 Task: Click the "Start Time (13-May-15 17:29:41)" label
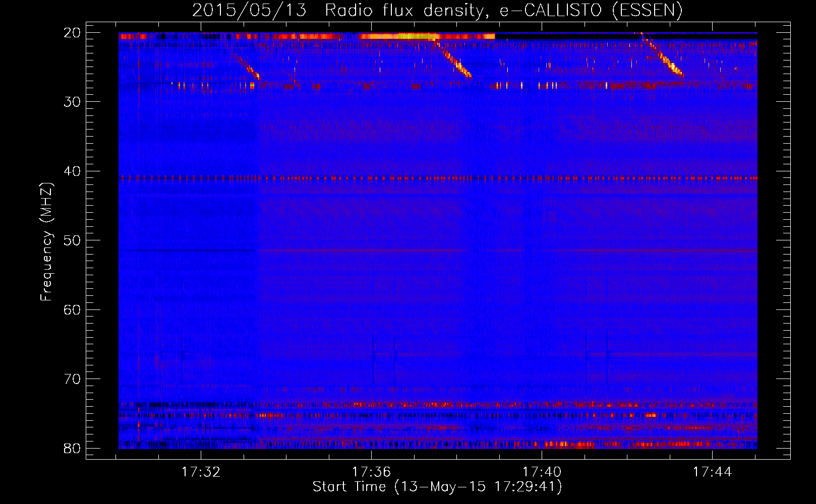437,487
